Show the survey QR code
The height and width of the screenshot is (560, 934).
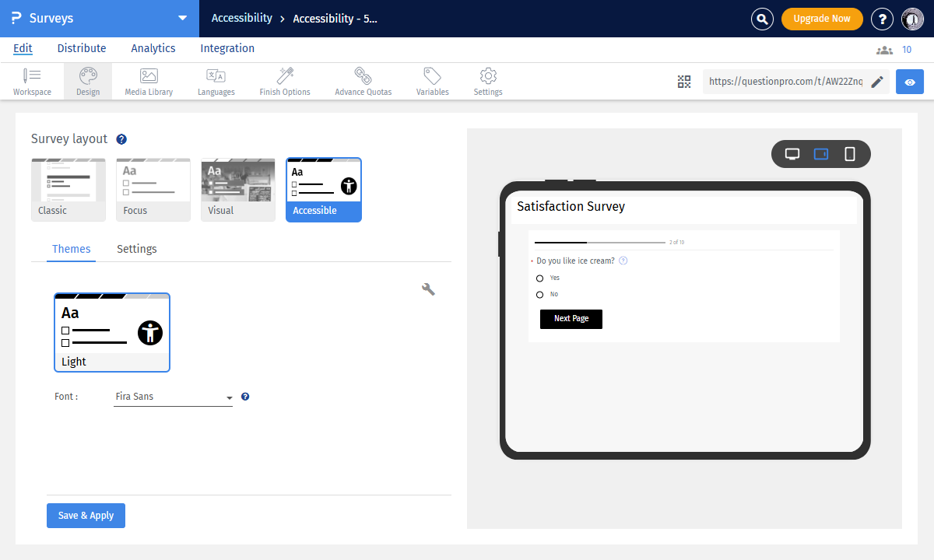684,81
